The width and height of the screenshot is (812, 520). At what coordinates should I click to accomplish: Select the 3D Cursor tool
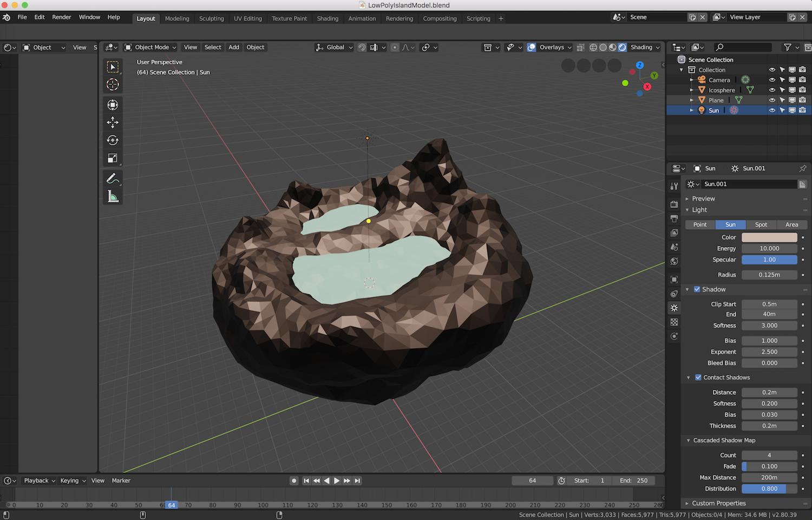pyautogui.click(x=113, y=84)
